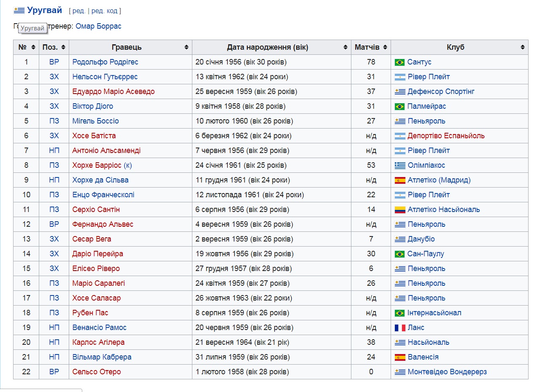
Task: Click the Colombia flag beside Атлетіко Насьйональ
Action: [399, 210]
